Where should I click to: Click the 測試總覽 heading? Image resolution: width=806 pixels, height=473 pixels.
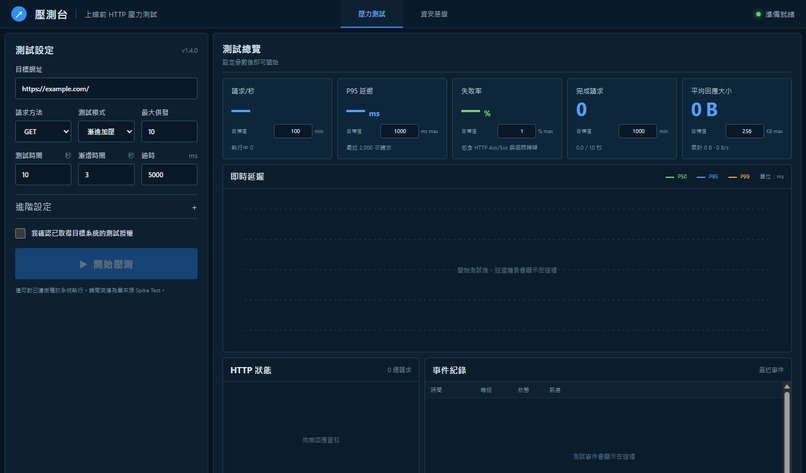coord(242,49)
